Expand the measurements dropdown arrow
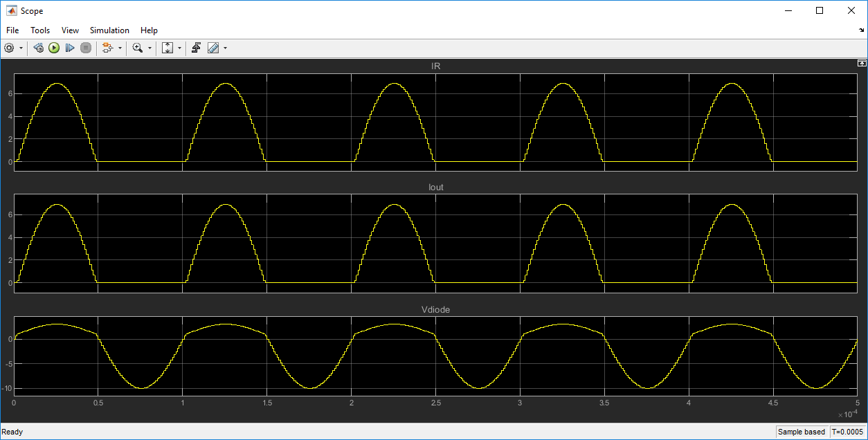This screenshot has width=868, height=440. pyautogui.click(x=225, y=48)
